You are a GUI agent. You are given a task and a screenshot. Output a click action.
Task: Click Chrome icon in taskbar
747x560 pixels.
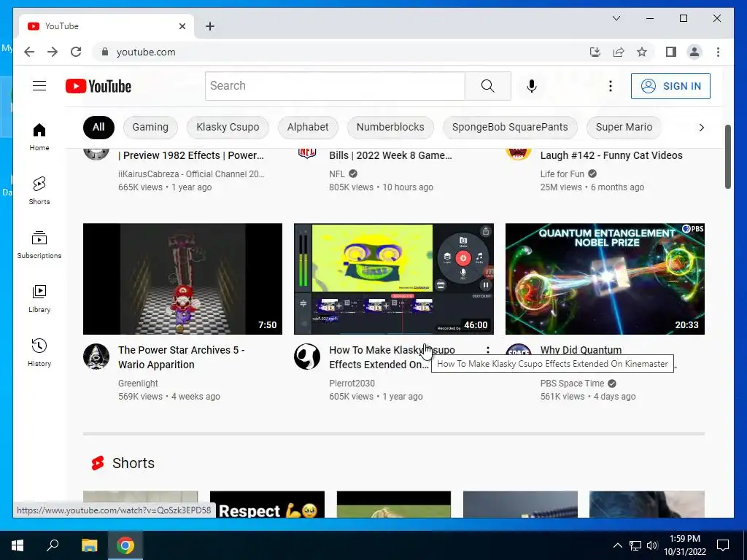tap(125, 545)
